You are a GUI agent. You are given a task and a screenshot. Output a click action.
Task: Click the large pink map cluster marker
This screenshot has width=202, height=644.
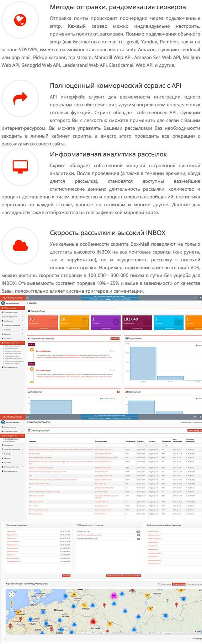114,596
